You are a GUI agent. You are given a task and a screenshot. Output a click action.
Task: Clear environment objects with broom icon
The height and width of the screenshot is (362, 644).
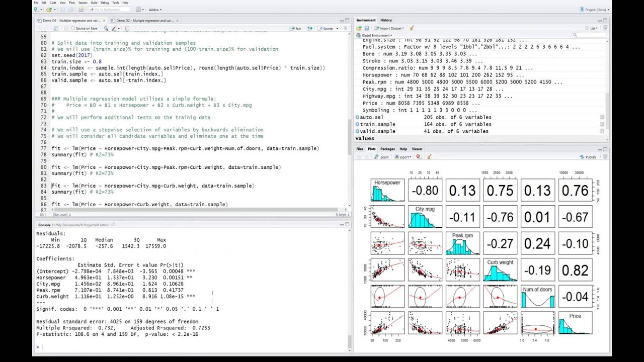(412, 28)
